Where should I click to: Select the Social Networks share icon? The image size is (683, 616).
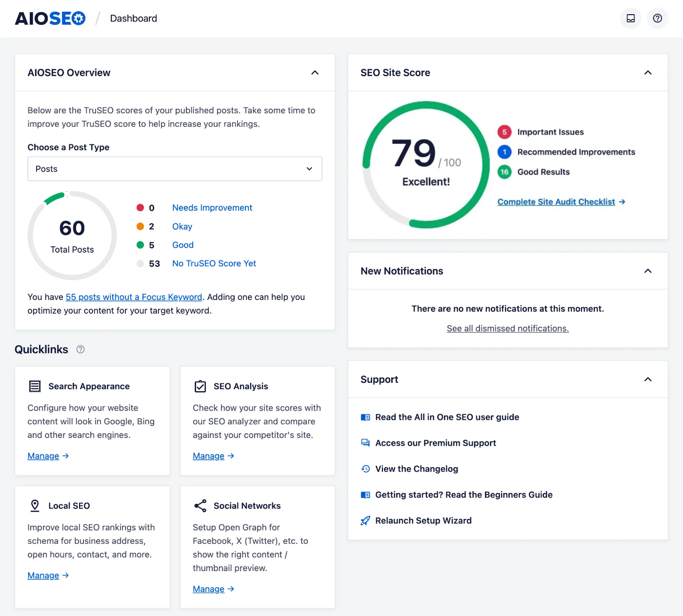[x=200, y=506]
